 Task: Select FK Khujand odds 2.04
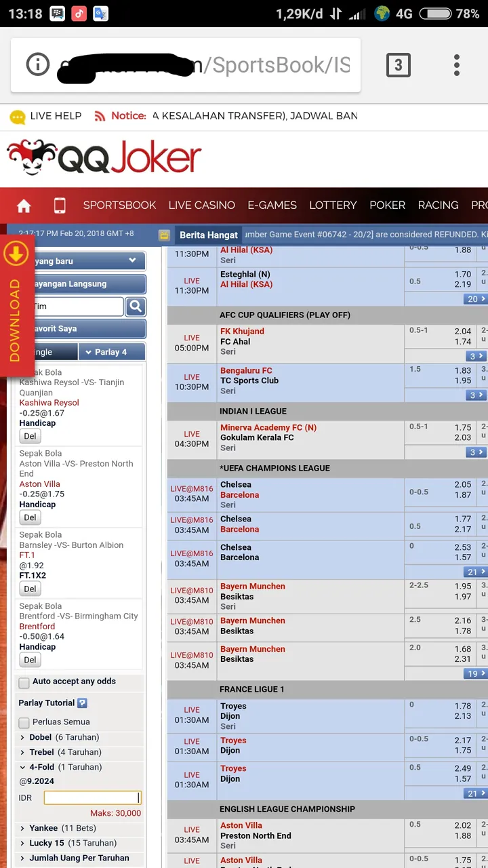click(463, 332)
